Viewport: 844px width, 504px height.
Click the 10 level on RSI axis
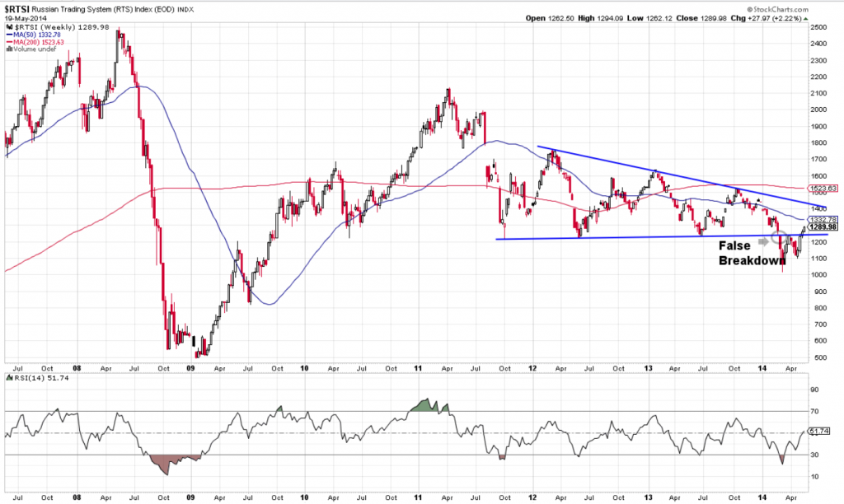coord(815,477)
